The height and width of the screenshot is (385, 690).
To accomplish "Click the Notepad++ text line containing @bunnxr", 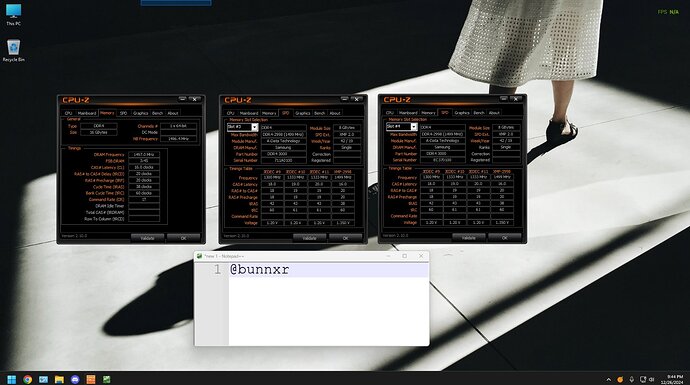I will pyautogui.click(x=328, y=270).
